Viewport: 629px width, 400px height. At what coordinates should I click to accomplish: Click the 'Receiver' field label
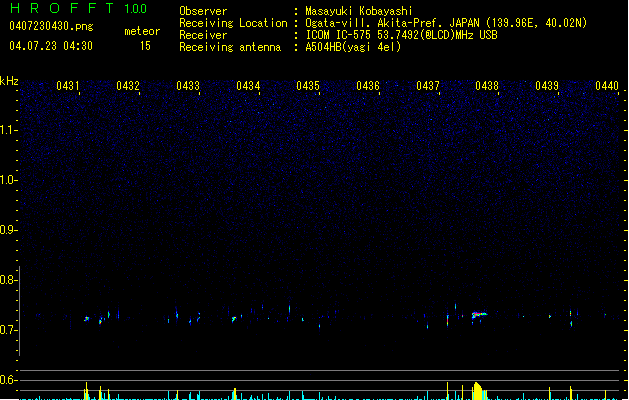[x=203, y=35]
